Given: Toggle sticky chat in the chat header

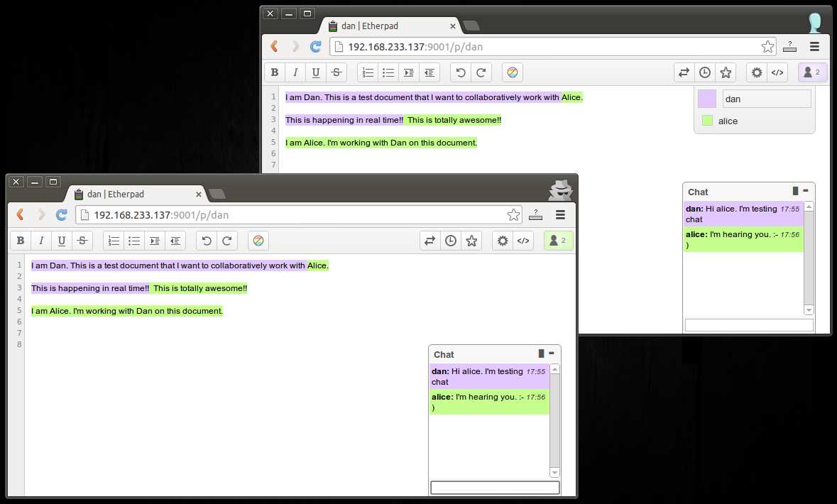Looking at the screenshot, I should pyautogui.click(x=540, y=354).
